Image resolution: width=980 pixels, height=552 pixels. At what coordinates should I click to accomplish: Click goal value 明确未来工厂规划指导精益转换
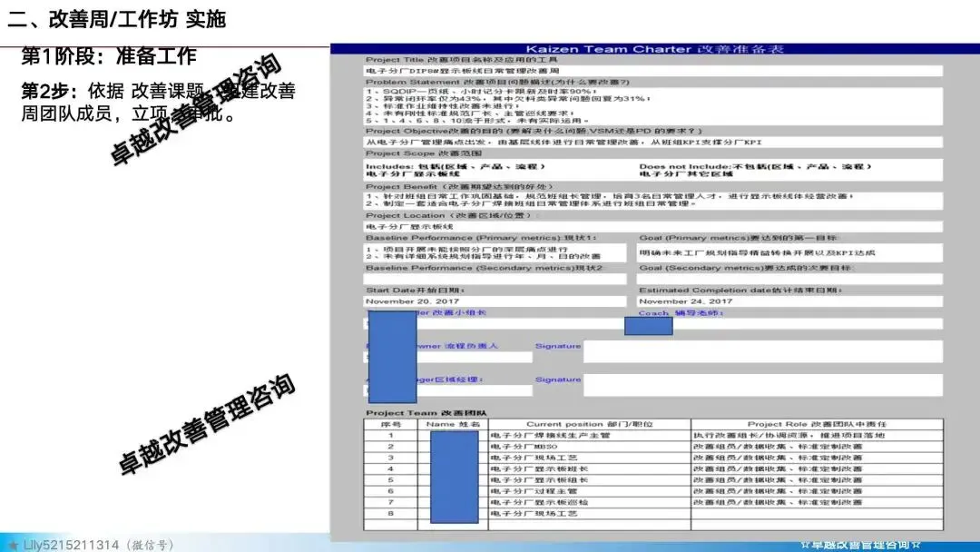[x=789, y=253]
